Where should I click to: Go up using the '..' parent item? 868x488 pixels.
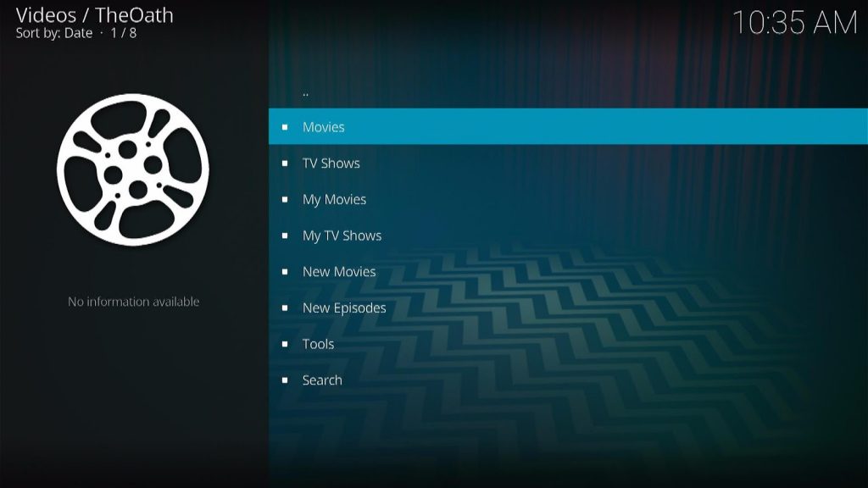pos(568,91)
